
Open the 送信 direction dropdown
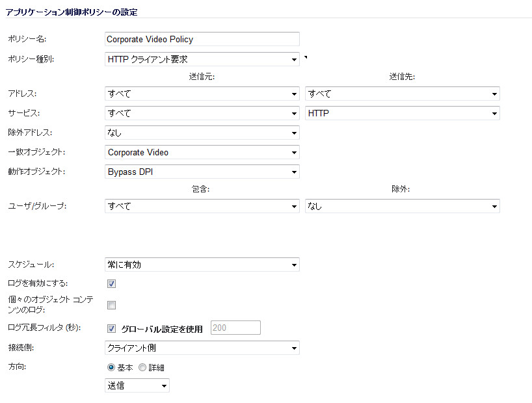pos(137,385)
